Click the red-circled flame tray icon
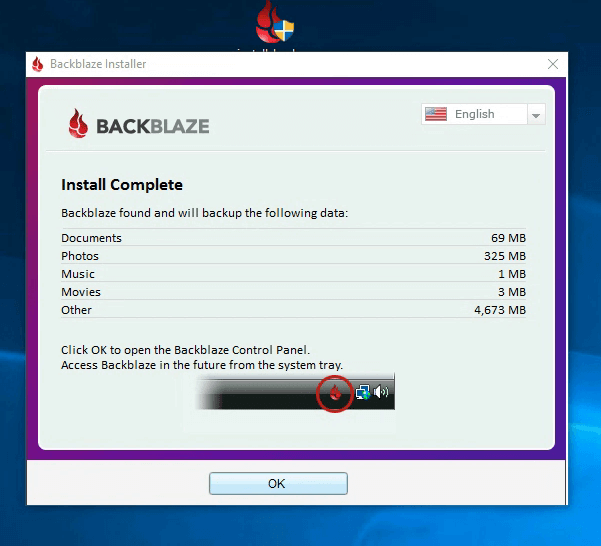 pos(335,394)
